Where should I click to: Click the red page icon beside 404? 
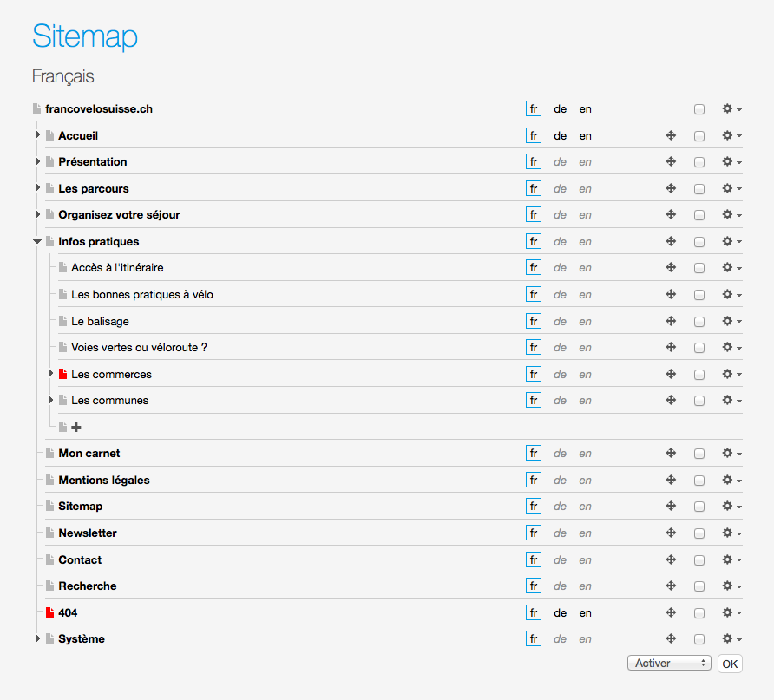tap(49, 612)
